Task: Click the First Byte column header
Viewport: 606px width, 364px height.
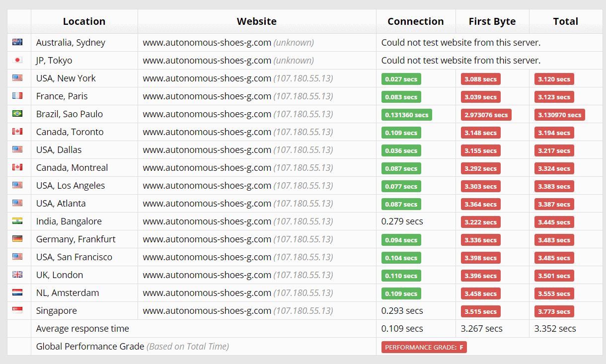Action: point(492,21)
